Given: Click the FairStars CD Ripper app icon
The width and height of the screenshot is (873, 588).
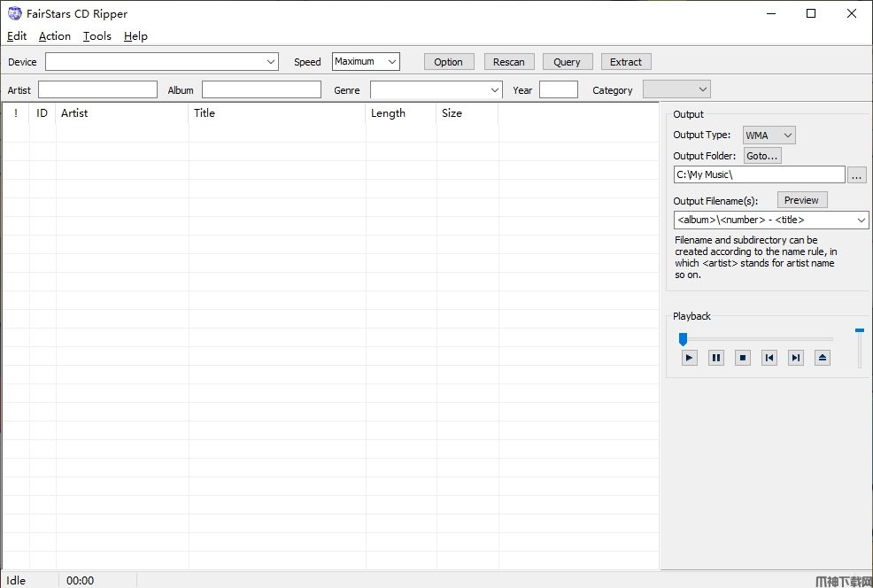Looking at the screenshot, I should (14, 13).
